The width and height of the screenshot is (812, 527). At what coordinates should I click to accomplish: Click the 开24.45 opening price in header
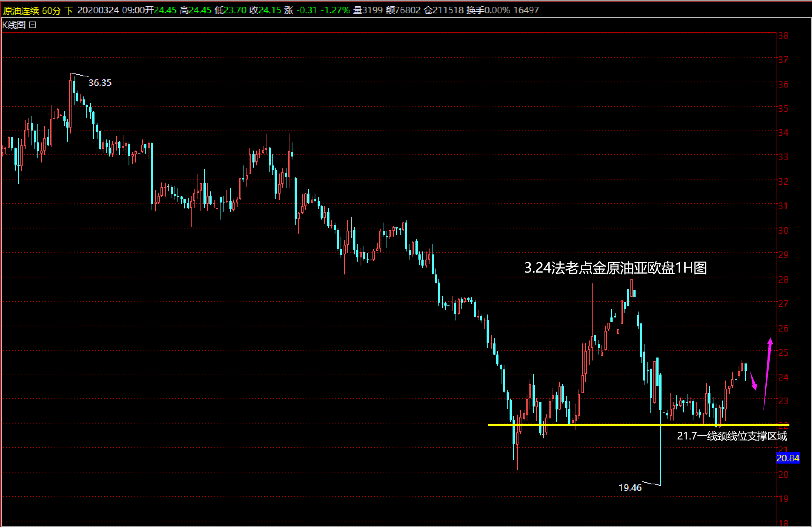tap(160, 10)
